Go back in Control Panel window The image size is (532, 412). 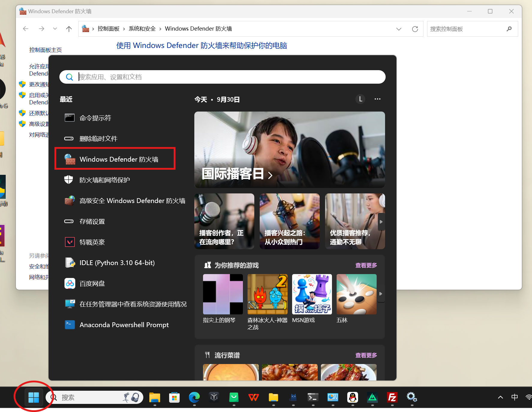click(25, 28)
